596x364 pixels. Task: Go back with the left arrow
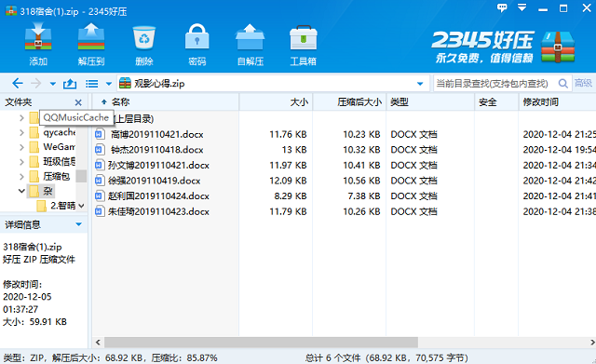[18, 83]
